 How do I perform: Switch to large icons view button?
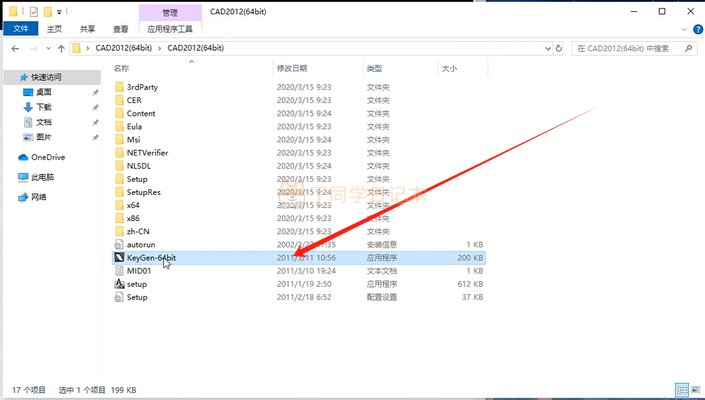pyautogui.click(x=693, y=389)
